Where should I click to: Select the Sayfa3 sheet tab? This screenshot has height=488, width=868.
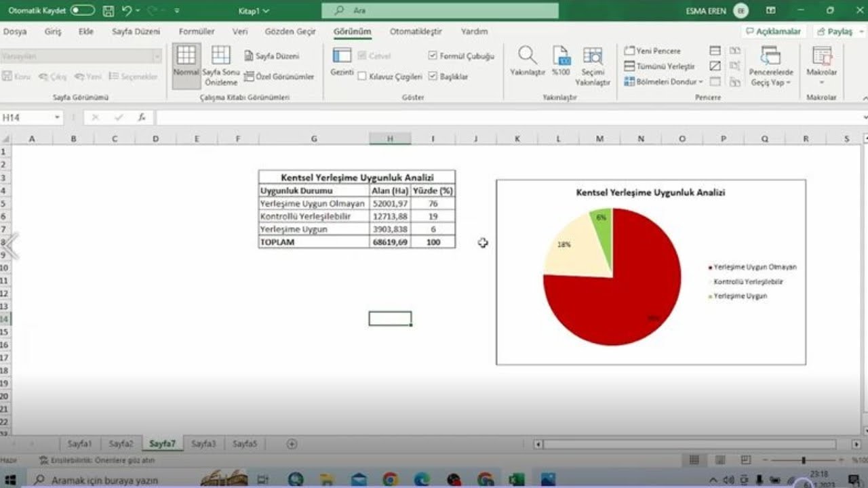203,444
